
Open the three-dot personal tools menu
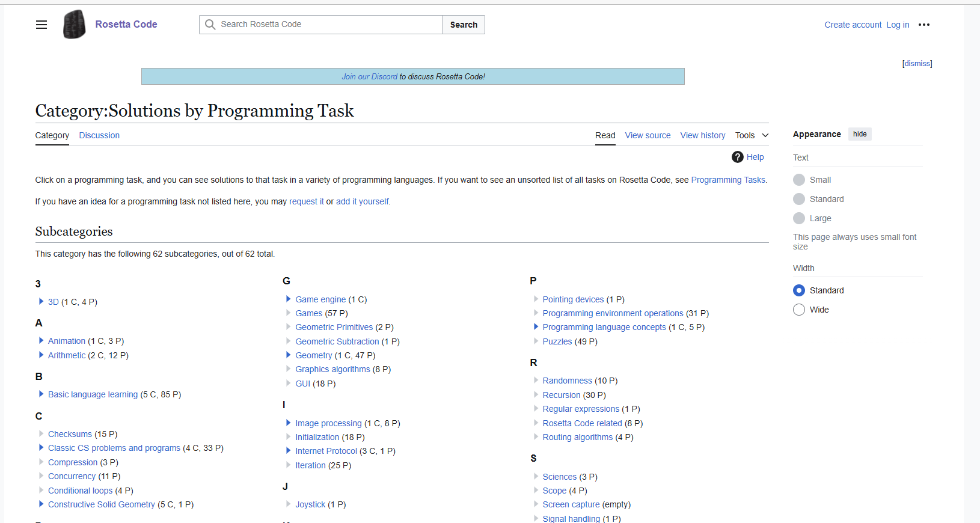pyautogui.click(x=924, y=25)
